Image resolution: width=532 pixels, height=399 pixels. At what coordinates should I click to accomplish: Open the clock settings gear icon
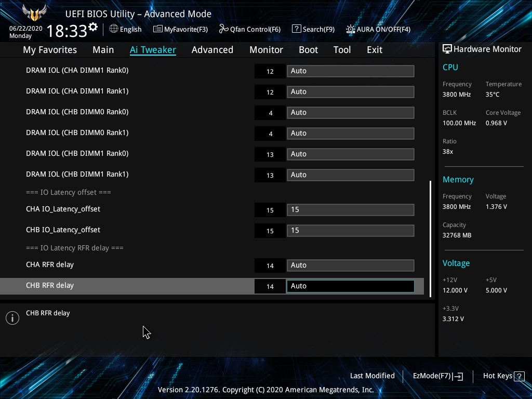point(93,26)
